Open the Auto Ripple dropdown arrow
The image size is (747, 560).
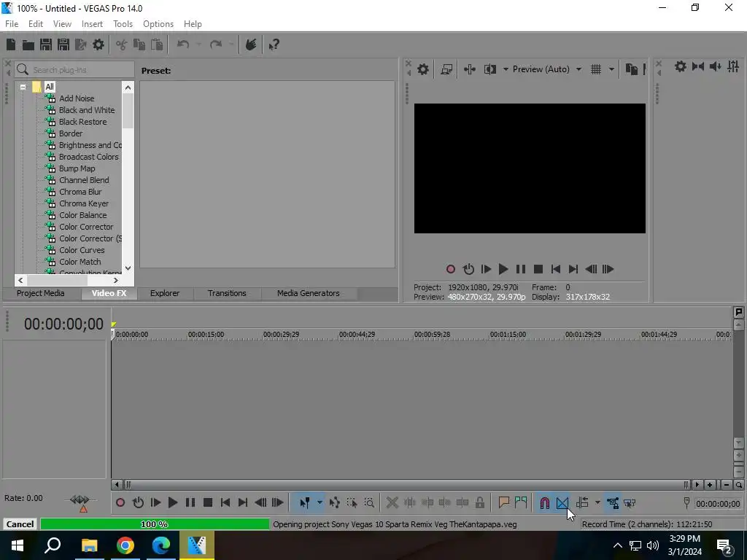pos(597,503)
